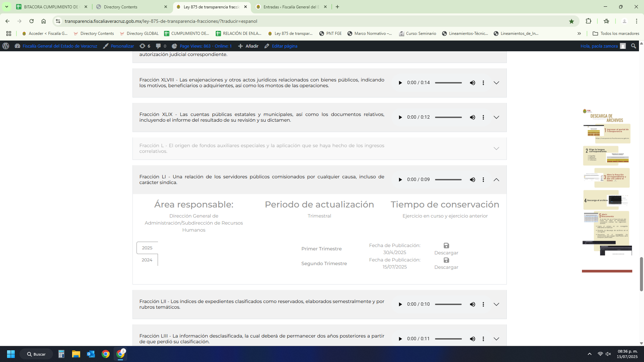Viewport: 644px width, 362px height.
Task: Click the WordPress logo icon
Action: [6, 46]
